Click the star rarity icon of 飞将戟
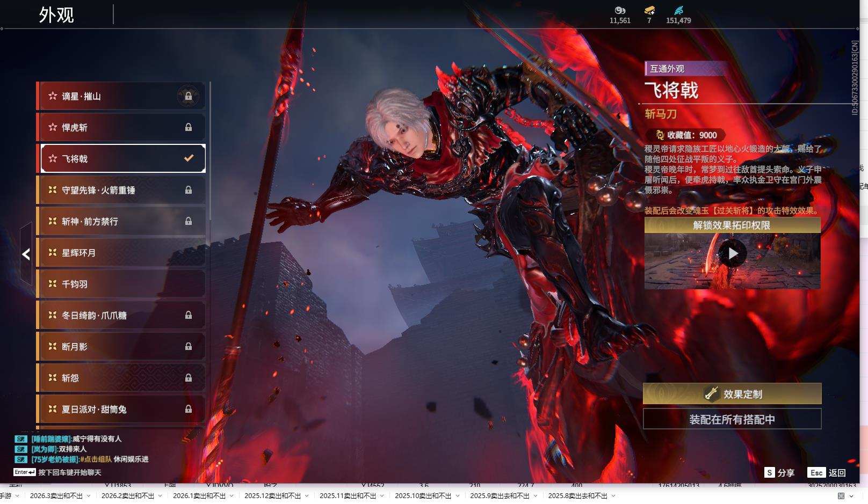868x504 pixels. point(53,158)
